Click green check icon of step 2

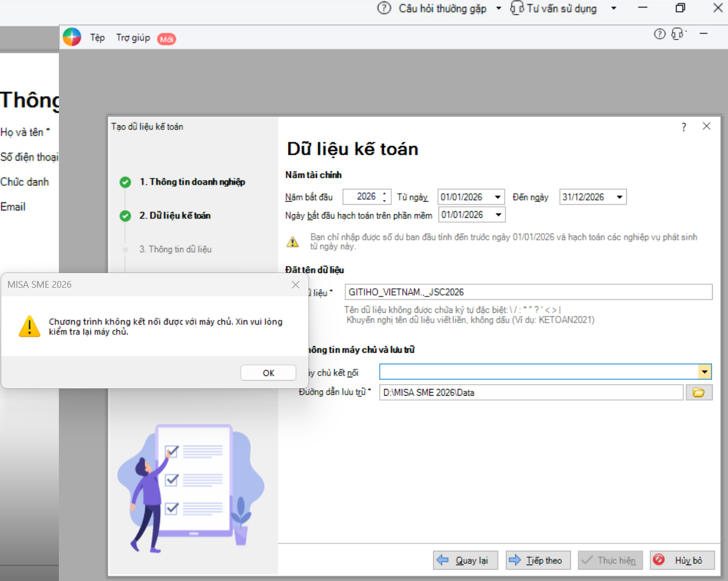pyautogui.click(x=125, y=216)
